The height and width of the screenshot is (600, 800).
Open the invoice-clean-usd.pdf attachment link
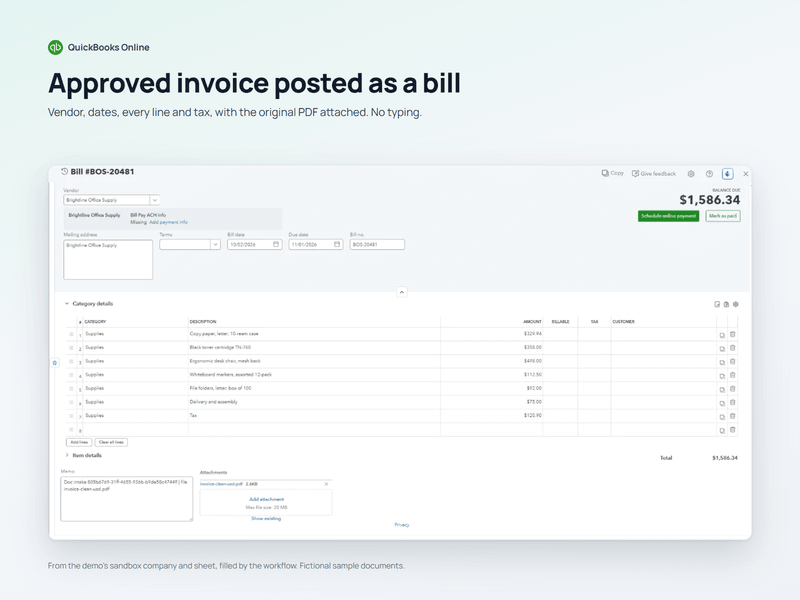221,484
